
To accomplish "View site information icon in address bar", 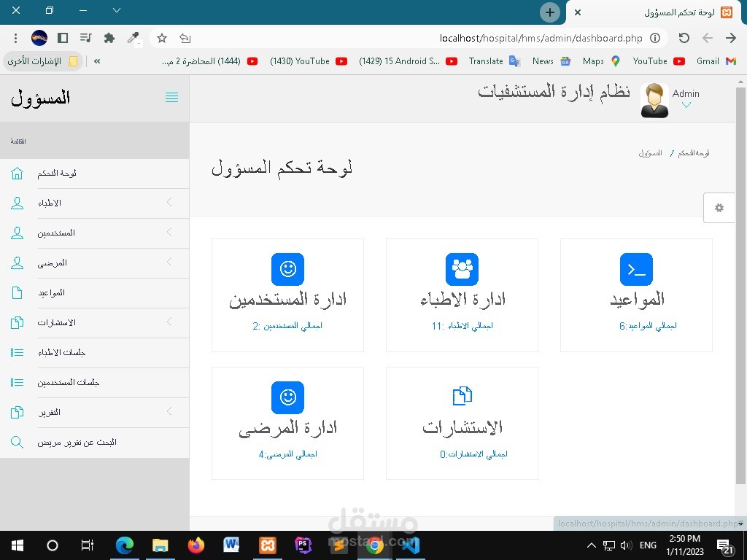I will pyautogui.click(x=656, y=38).
